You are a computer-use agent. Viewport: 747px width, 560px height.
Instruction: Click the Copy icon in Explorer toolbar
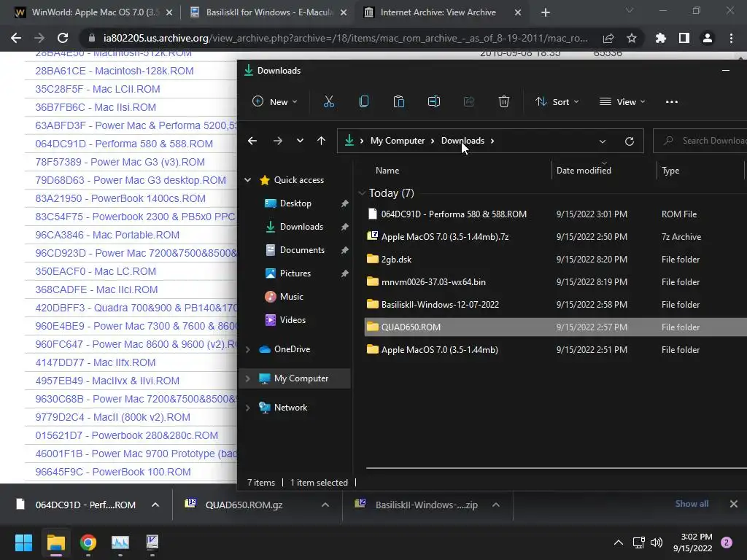coord(364,101)
